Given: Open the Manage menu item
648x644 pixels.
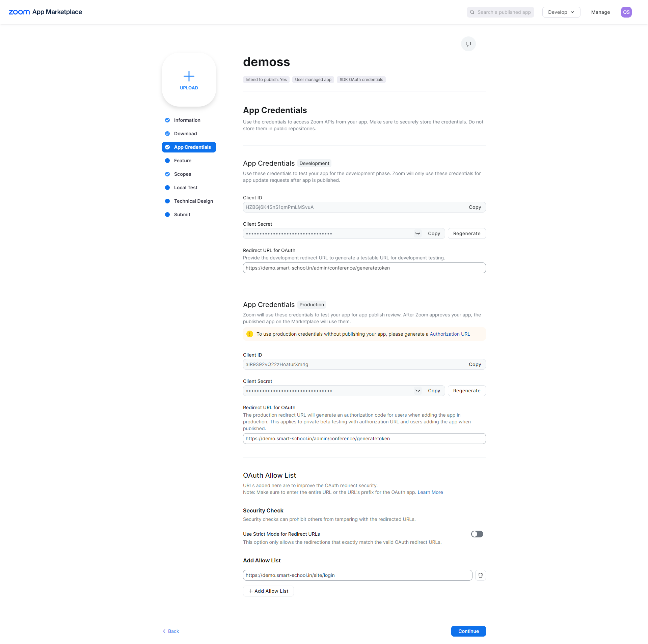Looking at the screenshot, I should coord(600,12).
